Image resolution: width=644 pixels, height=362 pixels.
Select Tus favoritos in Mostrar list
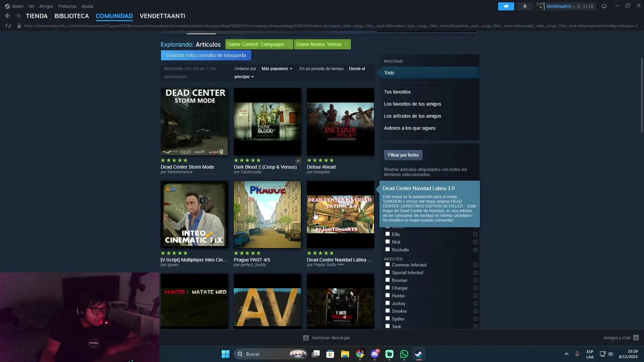tap(397, 92)
